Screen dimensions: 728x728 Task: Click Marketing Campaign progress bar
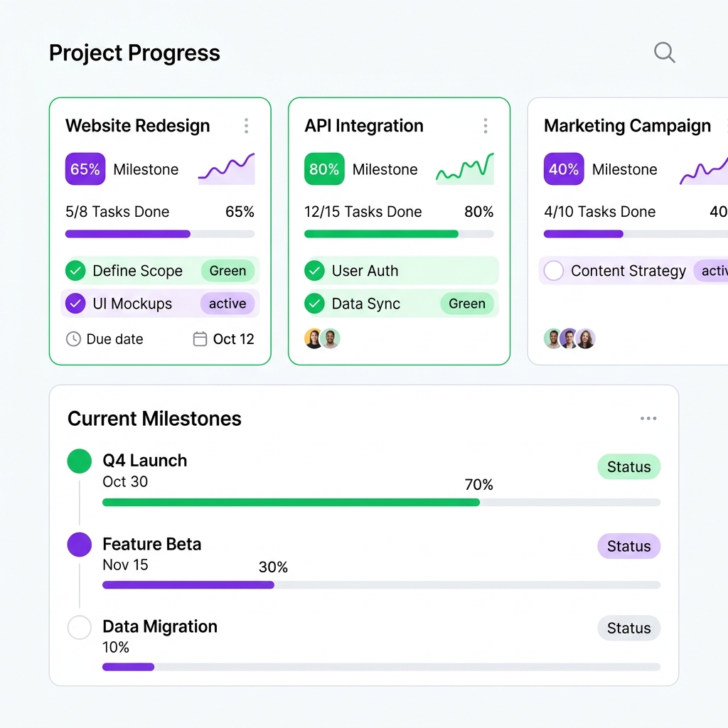coord(636,234)
